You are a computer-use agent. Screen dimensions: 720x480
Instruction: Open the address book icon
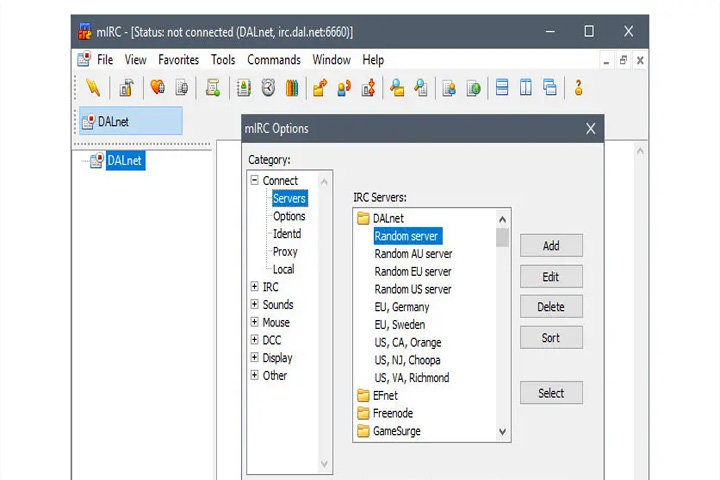[x=244, y=87]
